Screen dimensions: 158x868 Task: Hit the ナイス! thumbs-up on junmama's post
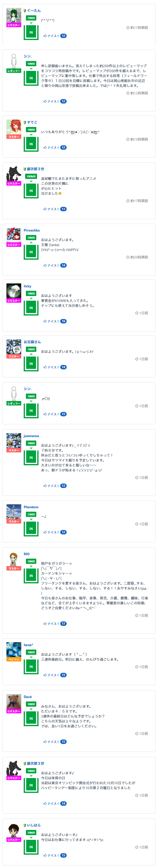click(51, 486)
